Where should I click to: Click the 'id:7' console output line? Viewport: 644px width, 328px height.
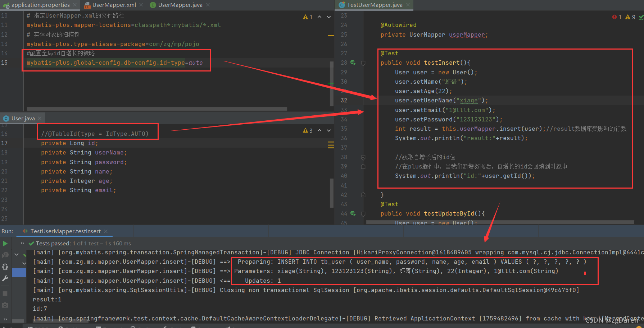point(40,309)
